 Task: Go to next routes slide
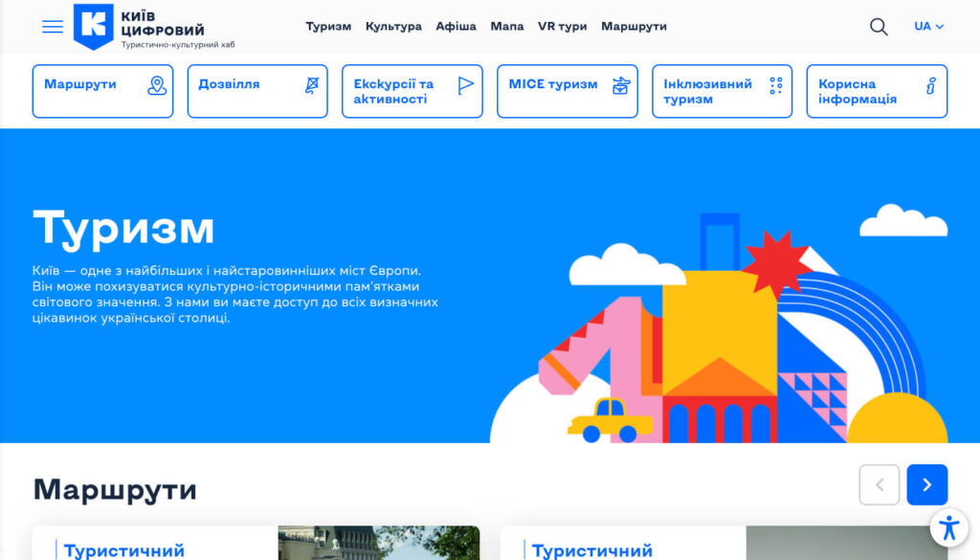(926, 484)
